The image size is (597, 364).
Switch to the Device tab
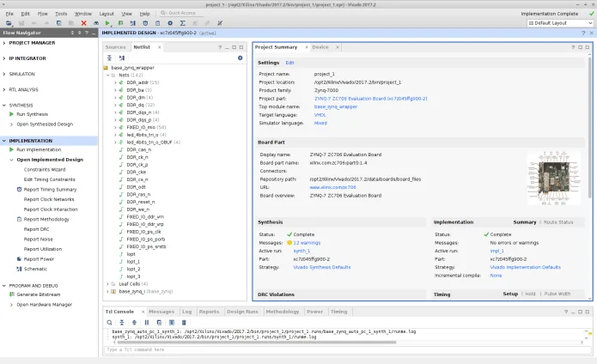point(320,47)
